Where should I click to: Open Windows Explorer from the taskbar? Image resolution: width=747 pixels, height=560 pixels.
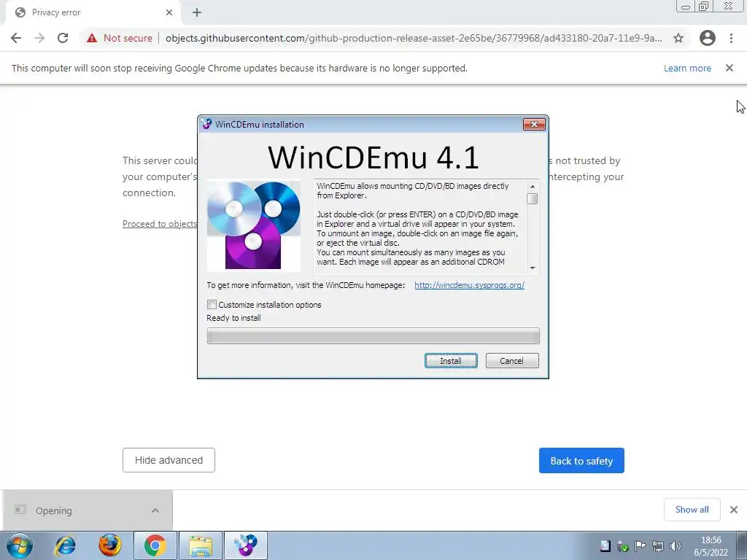point(201,545)
